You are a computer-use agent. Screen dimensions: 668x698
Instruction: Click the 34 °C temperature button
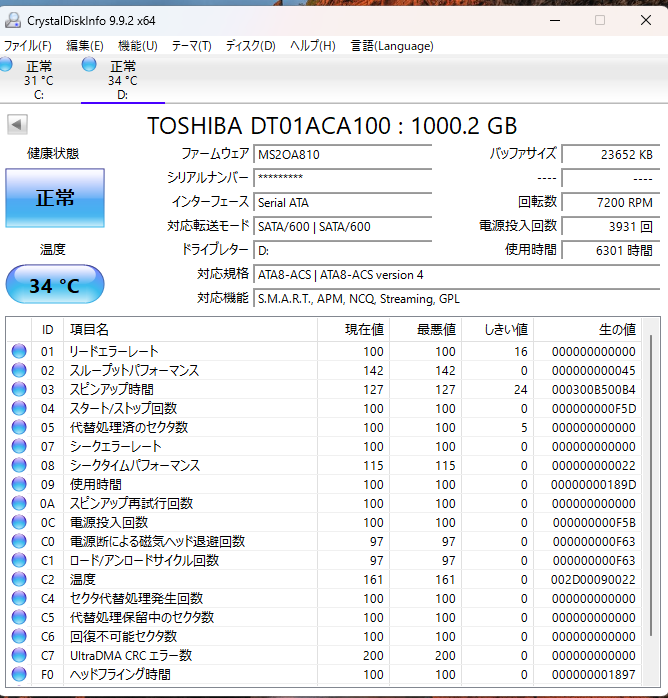pos(55,284)
